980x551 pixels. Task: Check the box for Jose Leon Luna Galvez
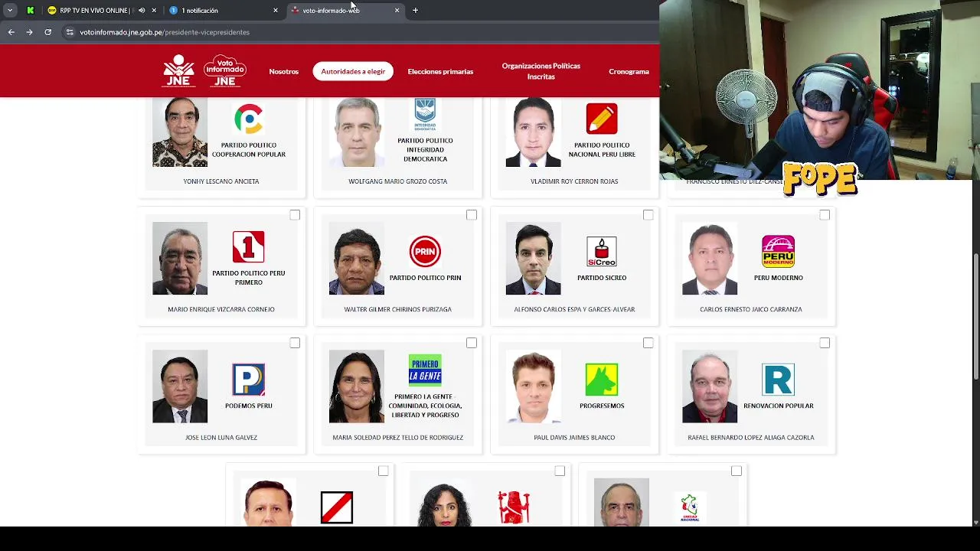click(x=295, y=343)
